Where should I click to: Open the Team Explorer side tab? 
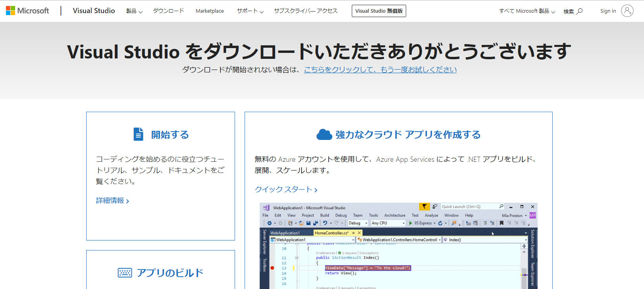(533, 274)
